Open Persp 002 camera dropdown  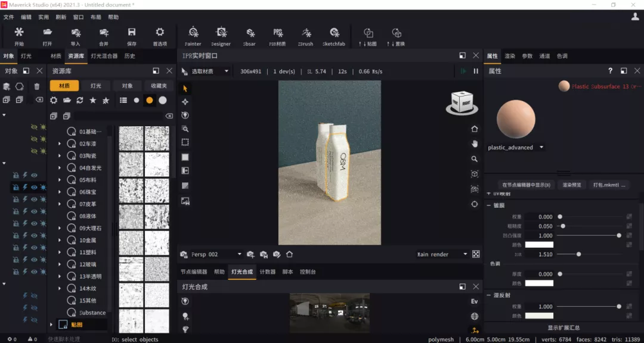[216, 254]
